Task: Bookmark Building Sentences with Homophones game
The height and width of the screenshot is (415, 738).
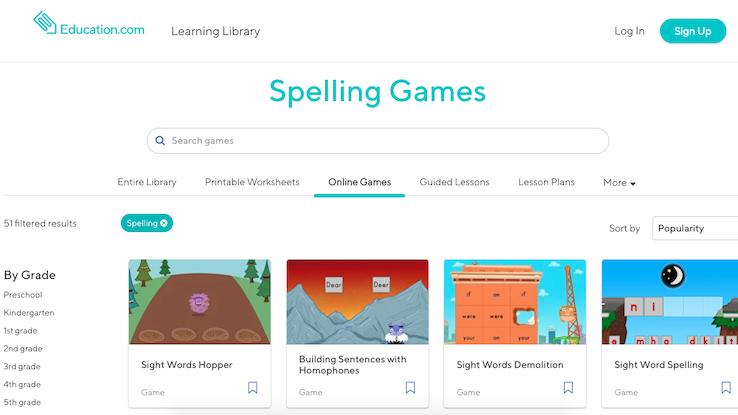Action: tap(410, 387)
